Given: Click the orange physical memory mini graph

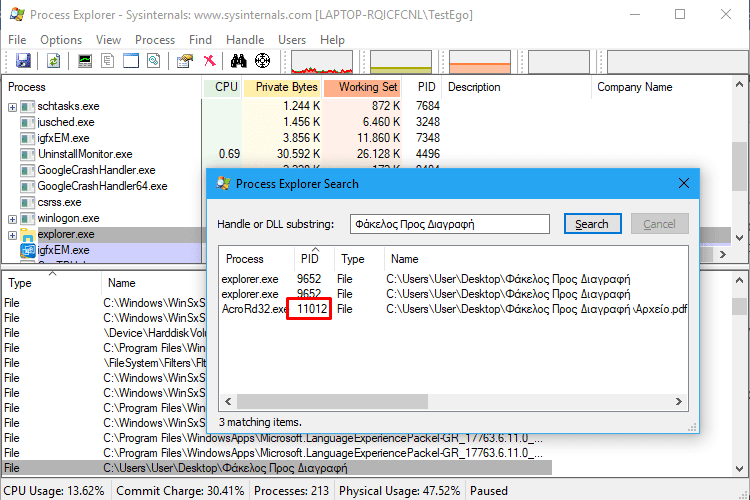Looking at the screenshot, I should pyautogui.click(x=480, y=62).
